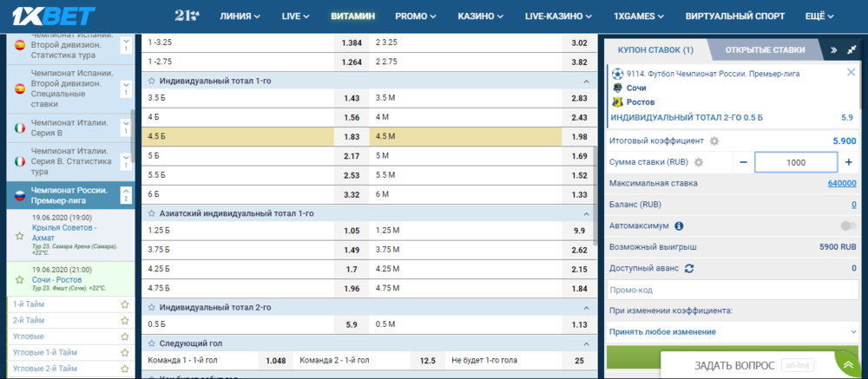Increase stake with the plus button

coord(849,162)
